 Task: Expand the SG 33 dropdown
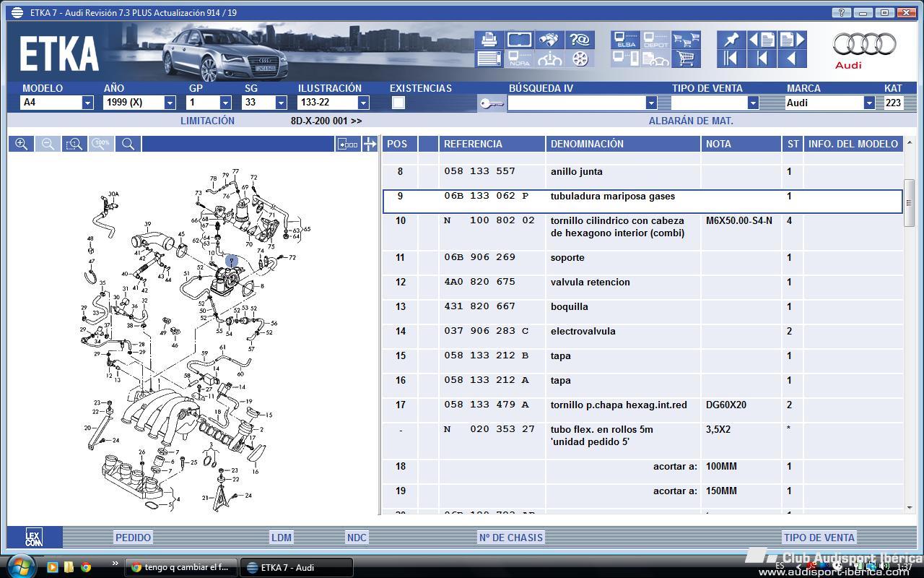point(281,103)
